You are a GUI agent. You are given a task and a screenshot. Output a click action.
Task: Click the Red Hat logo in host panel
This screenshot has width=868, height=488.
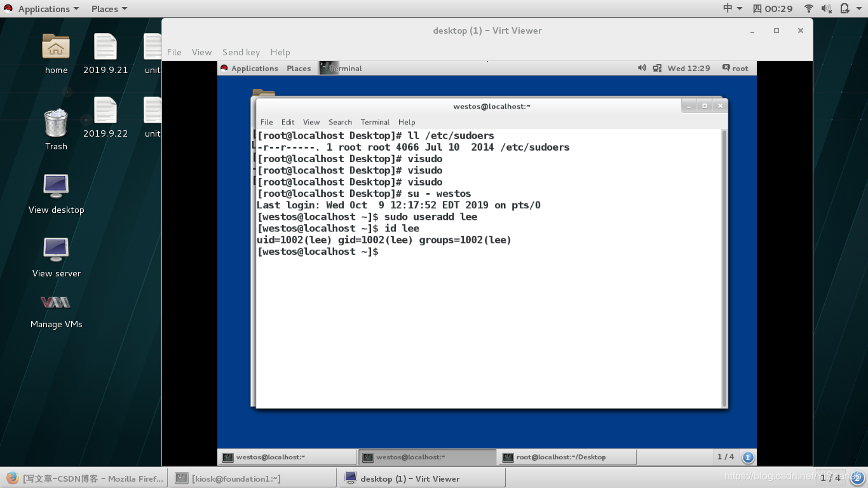pos(8,8)
